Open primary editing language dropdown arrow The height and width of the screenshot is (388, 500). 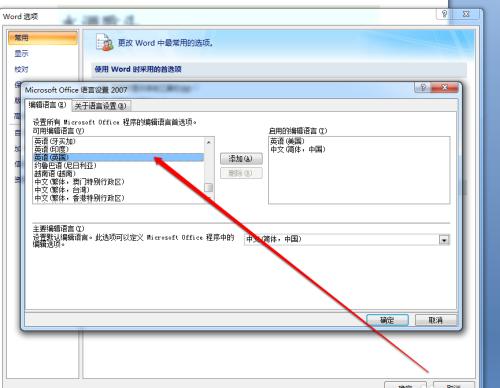444,240
